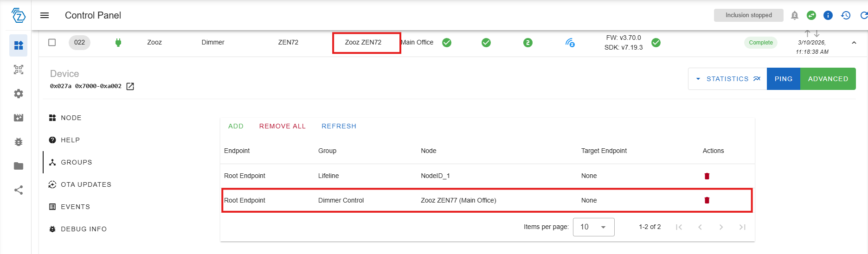Select the node 022 row checkbox
This screenshot has height=254, width=868.
52,42
